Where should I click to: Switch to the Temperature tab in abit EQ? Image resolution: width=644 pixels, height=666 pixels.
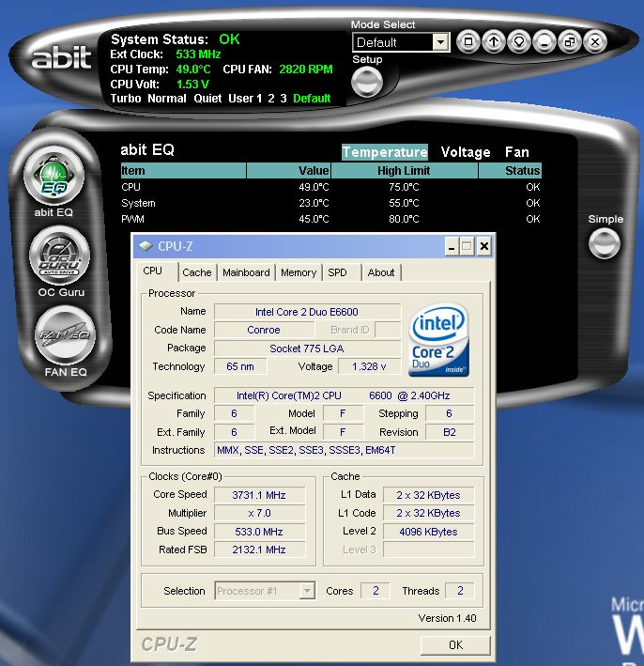tap(385, 152)
